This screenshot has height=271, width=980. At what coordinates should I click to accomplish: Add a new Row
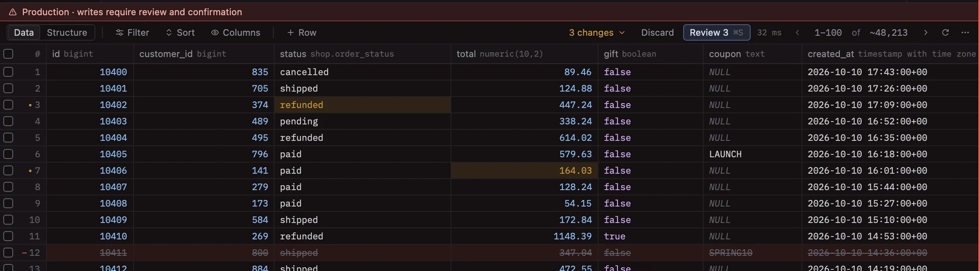pyautogui.click(x=302, y=32)
